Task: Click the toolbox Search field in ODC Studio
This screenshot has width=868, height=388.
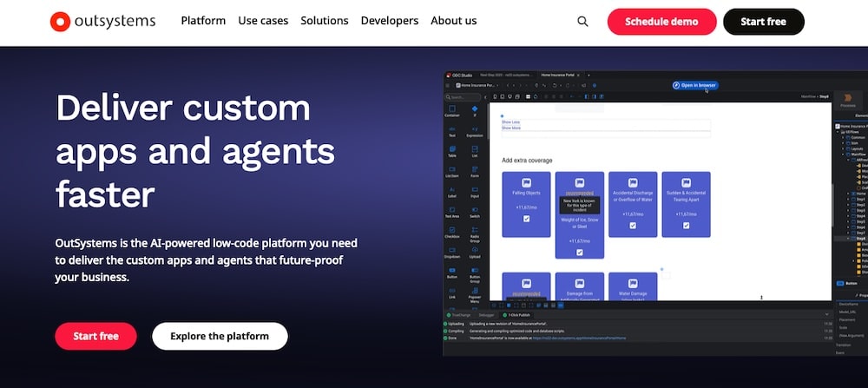Action: (464, 97)
